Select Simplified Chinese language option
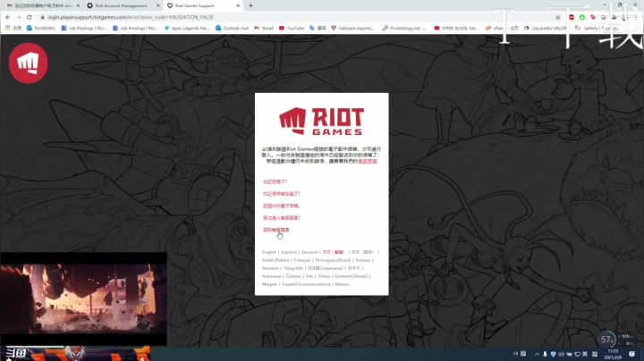 point(362,252)
